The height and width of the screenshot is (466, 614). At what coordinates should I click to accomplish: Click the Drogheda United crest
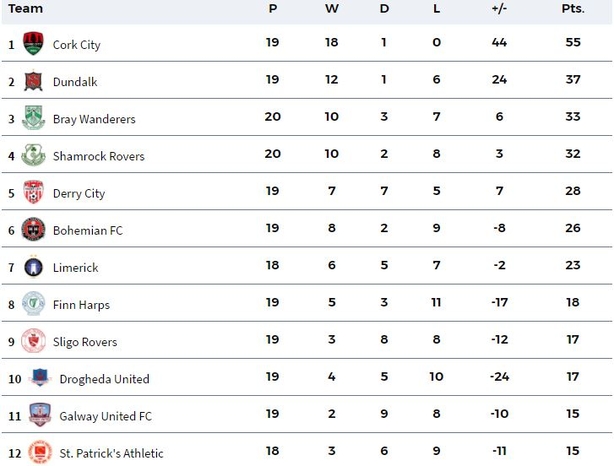[40, 377]
